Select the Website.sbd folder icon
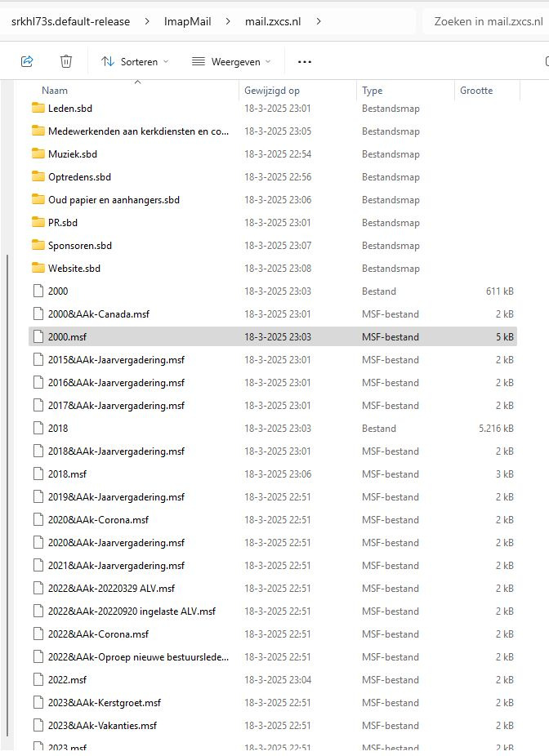 point(38,268)
